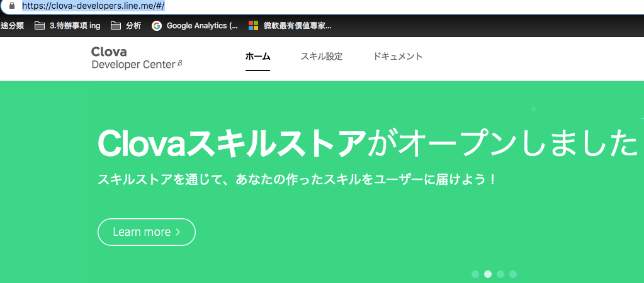This screenshot has height=283, width=644.
Task: Open the Google Analytics bookmark
Action: 195,26
